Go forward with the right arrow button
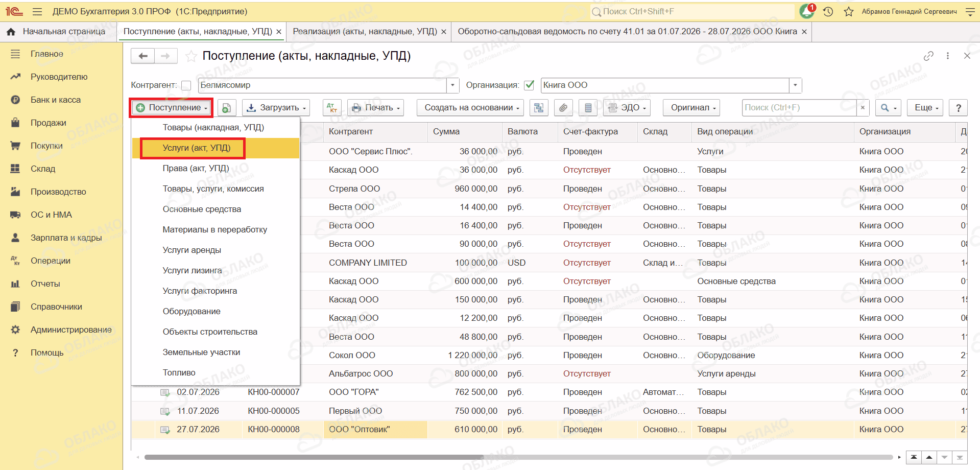Viewport: 980px width, 470px height. pos(165,56)
